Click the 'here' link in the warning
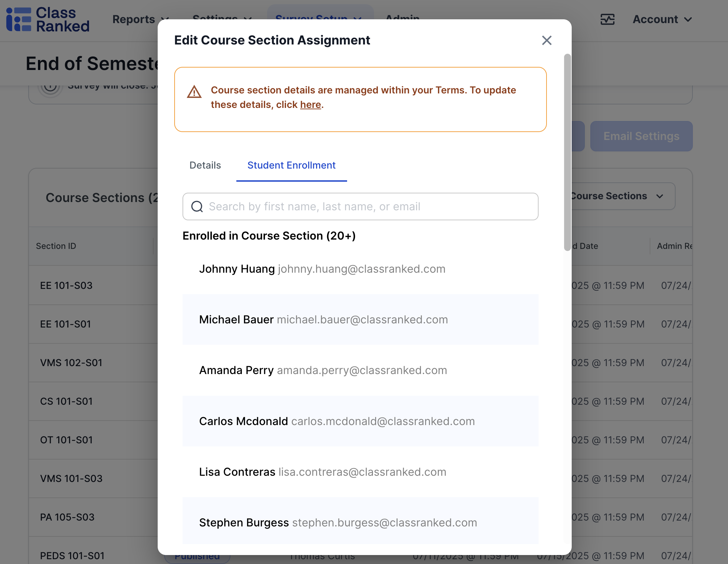Viewport: 728px width, 564px height. tap(311, 104)
